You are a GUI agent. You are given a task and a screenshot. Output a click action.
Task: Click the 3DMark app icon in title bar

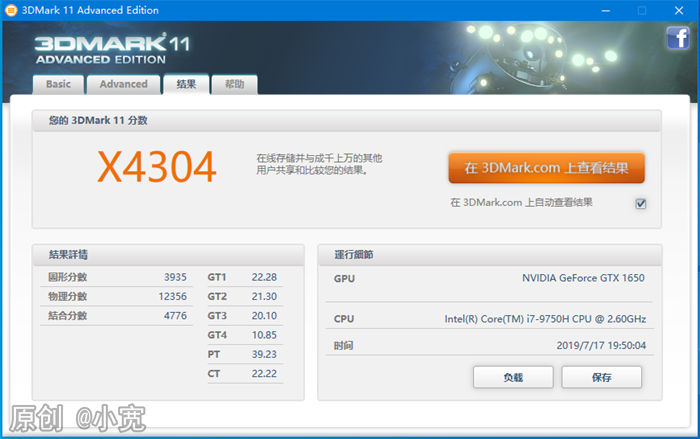[11, 10]
